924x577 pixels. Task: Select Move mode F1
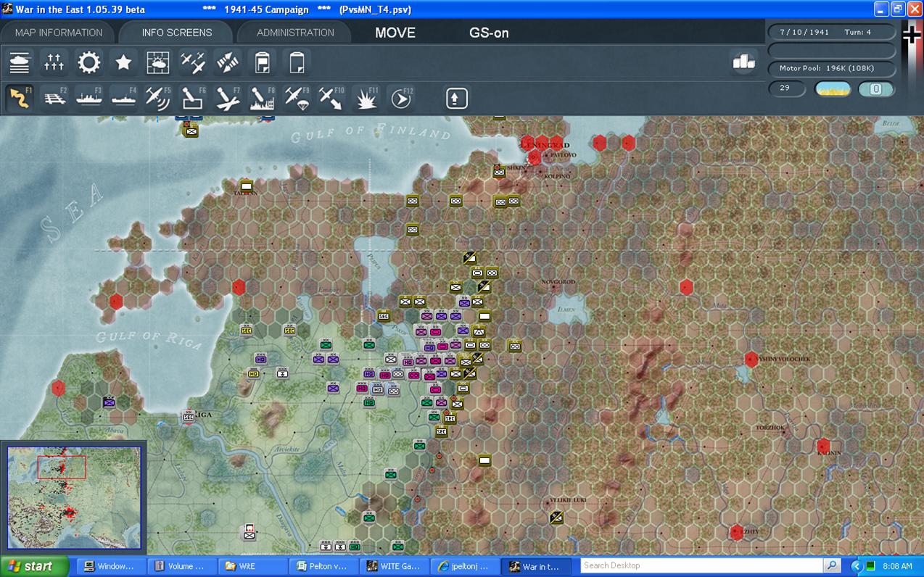point(20,98)
